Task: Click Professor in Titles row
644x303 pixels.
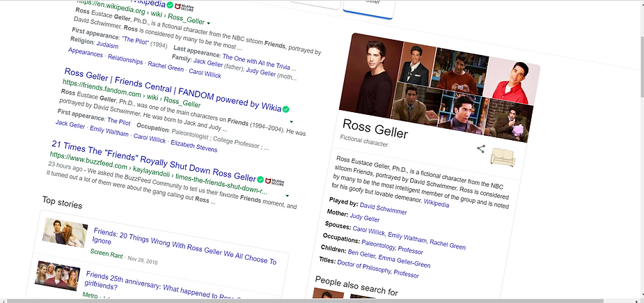Action: tap(406, 274)
